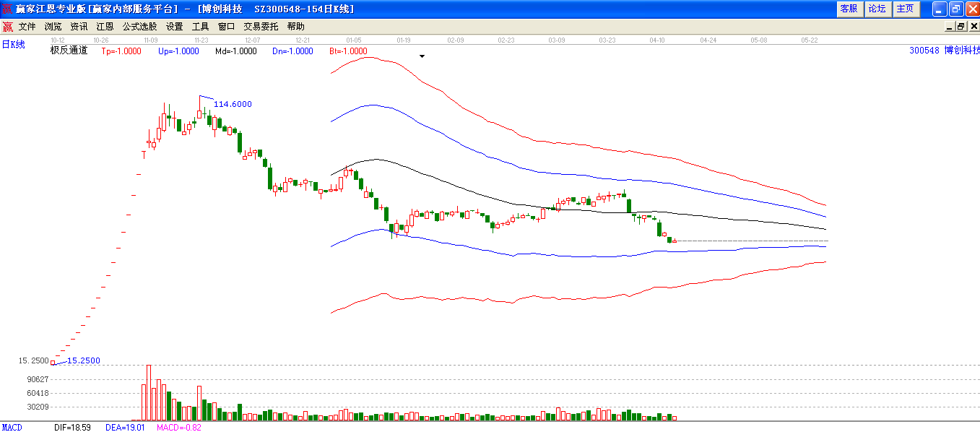This screenshot has width=980, height=432.
Task: Open the 工具 menu
Action: tap(200, 27)
